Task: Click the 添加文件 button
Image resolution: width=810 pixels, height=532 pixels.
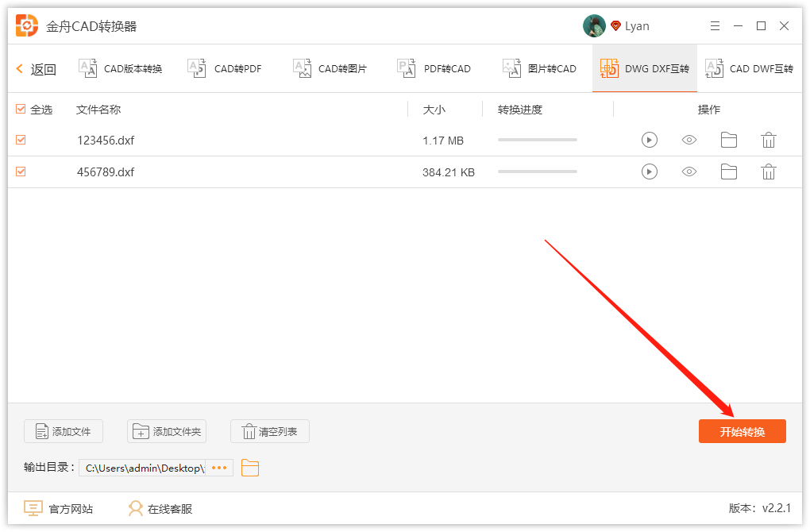Action: 63,431
